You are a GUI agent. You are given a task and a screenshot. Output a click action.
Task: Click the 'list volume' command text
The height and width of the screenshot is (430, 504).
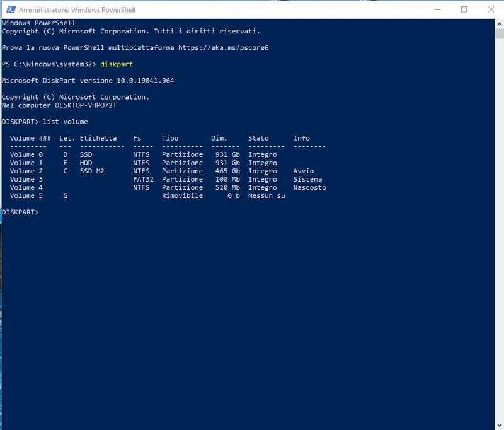66,122
